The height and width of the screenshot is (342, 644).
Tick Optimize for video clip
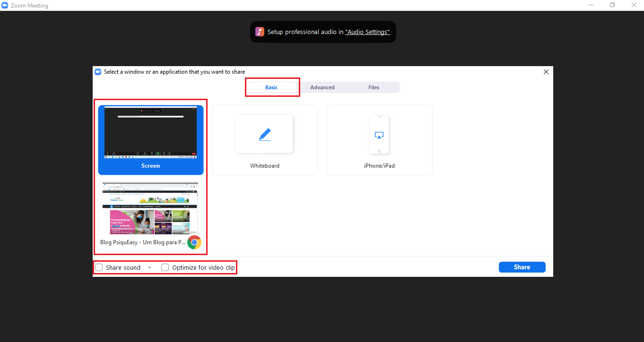[x=165, y=267]
